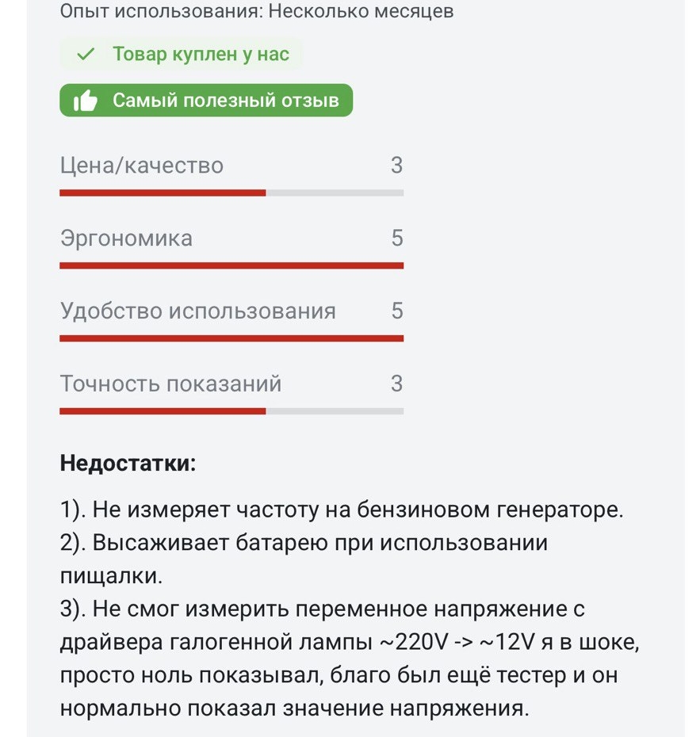Click the Точность показаний rating bar
Image resolution: width=700 pixels, height=737 pixels.
[231, 411]
